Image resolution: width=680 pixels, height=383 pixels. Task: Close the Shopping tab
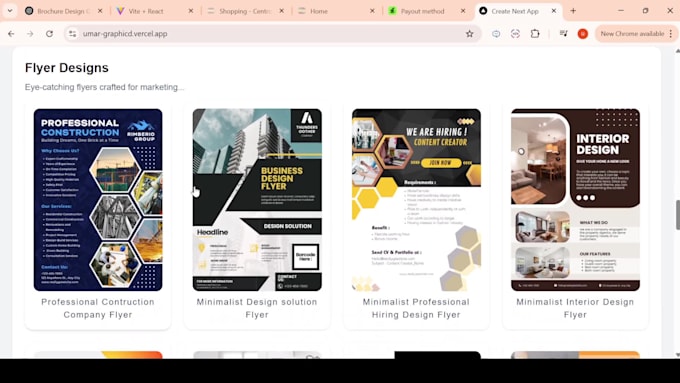[x=281, y=11]
